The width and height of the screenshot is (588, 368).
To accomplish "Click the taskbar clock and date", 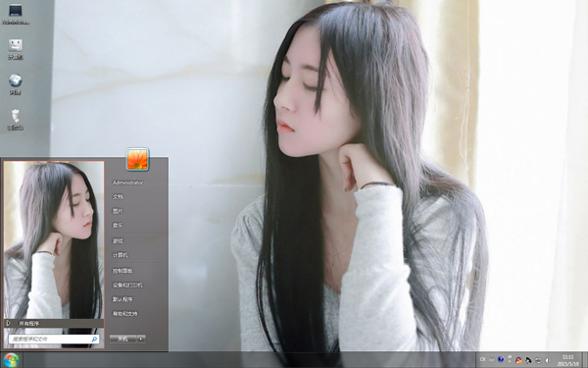I will [568, 360].
